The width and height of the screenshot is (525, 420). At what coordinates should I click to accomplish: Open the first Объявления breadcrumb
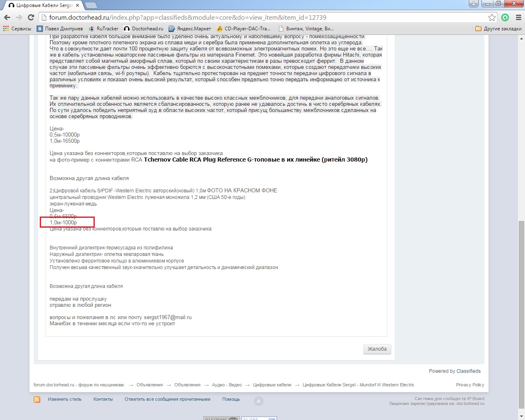[x=150, y=385]
